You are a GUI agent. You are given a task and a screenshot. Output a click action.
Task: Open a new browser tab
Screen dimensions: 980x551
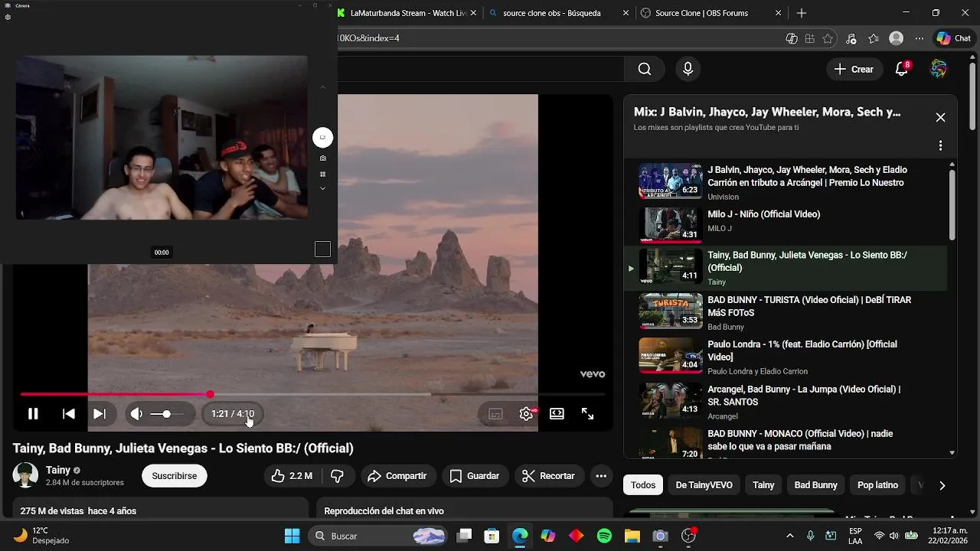(801, 13)
